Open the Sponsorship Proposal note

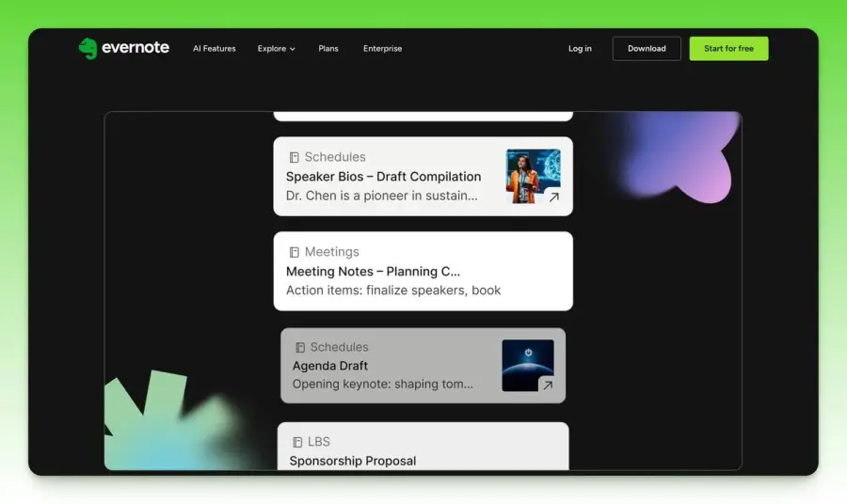353,461
